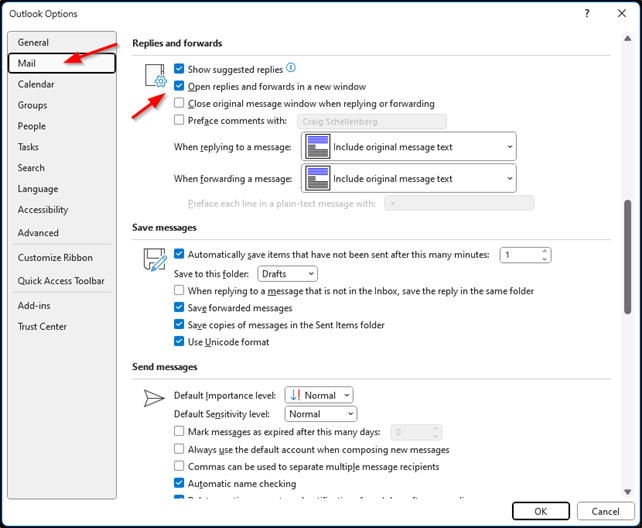Select the Calendar category in sidebar
This screenshot has width=642, height=528.
point(36,84)
